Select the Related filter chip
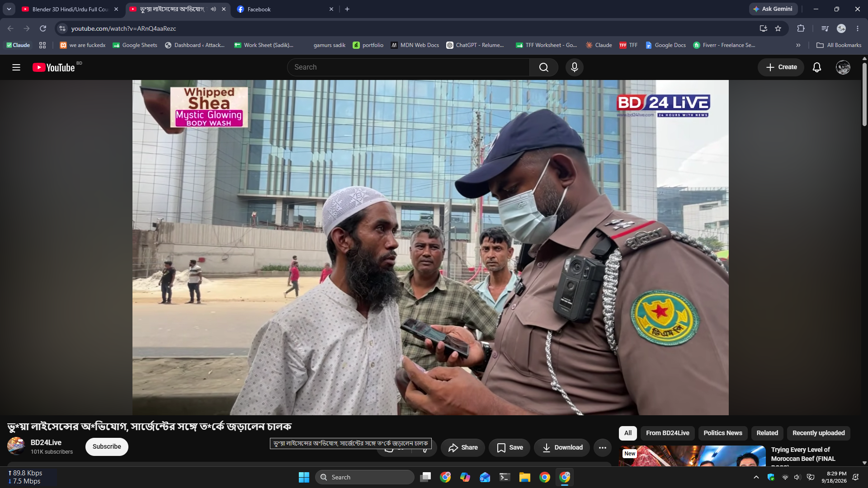Screen dimensions: 868x488 (767, 433)
